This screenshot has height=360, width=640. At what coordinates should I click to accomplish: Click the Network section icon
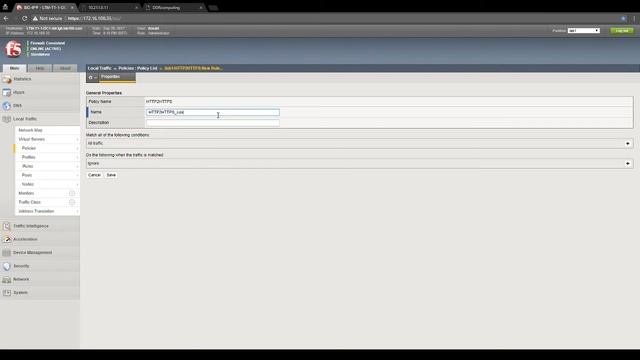pyautogui.click(x=7, y=280)
